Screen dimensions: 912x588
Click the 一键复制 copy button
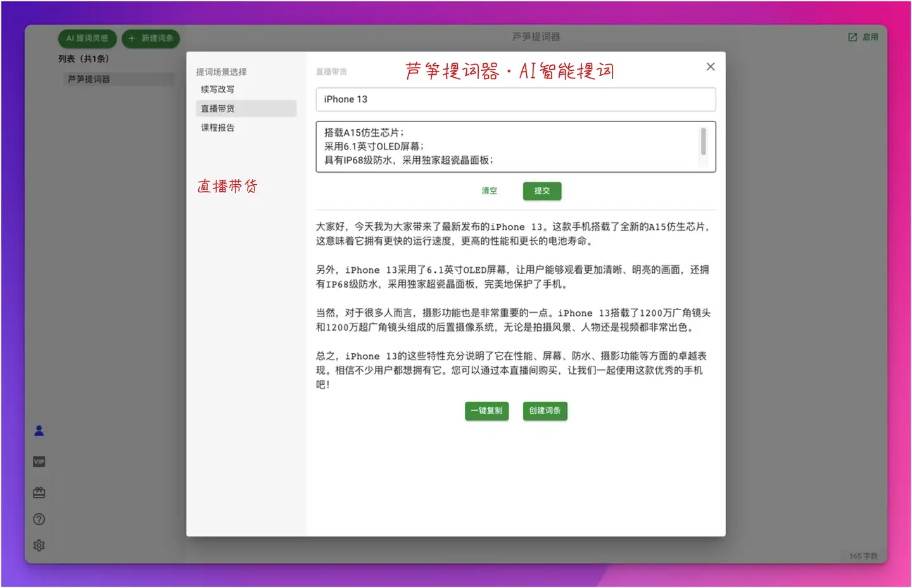486,411
